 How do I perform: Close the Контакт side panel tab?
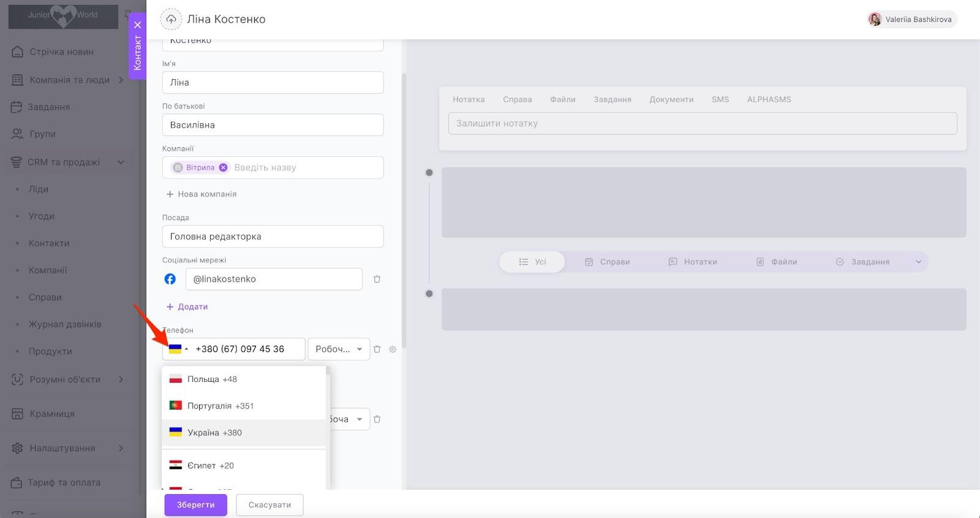point(138,25)
